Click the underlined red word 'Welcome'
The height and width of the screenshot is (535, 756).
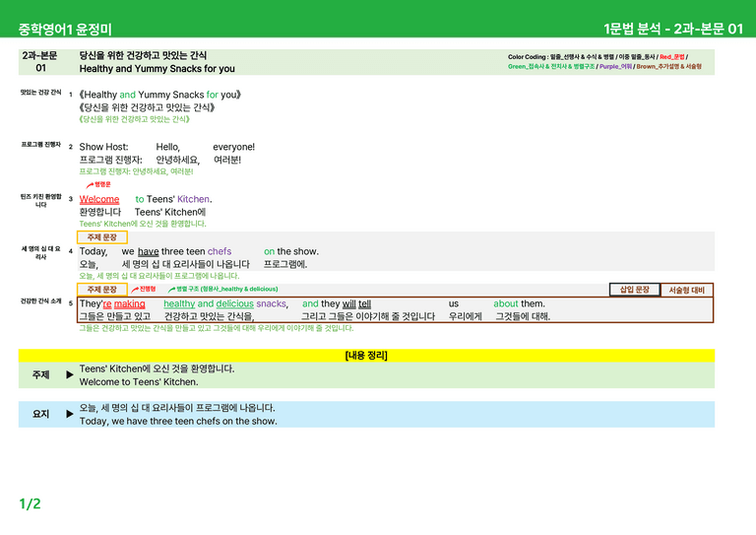[99, 199]
